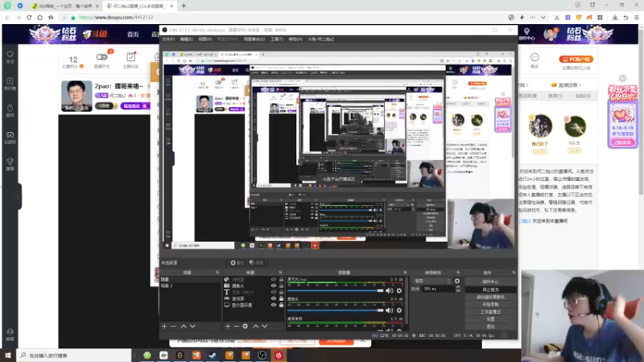Move source down in Sources dock
This screenshot has height=362, width=644.
pyautogui.click(x=265, y=327)
